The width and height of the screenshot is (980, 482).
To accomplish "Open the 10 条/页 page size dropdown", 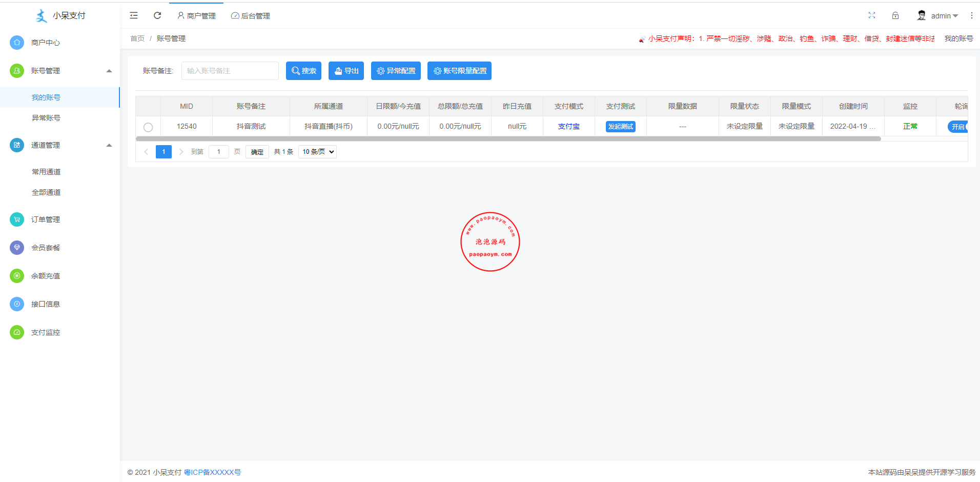I will click(317, 152).
